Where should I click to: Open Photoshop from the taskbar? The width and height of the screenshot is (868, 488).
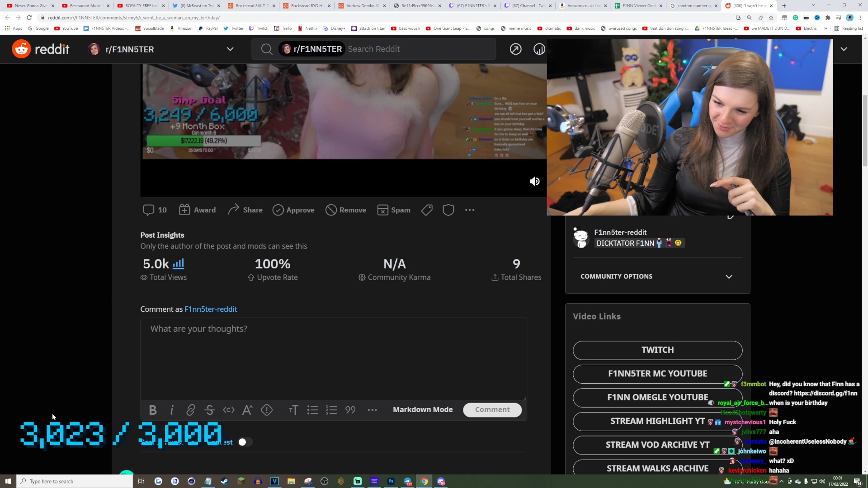[391, 481]
